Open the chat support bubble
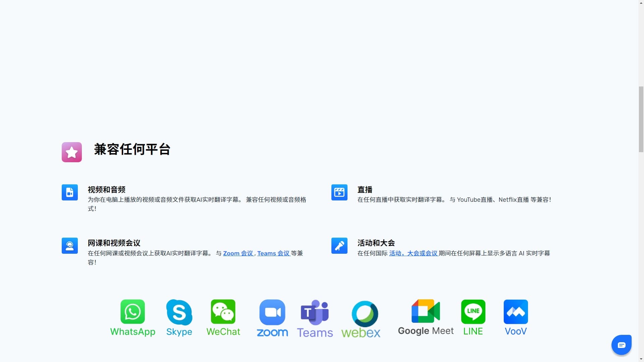Image resolution: width=644 pixels, height=362 pixels. coord(622,345)
